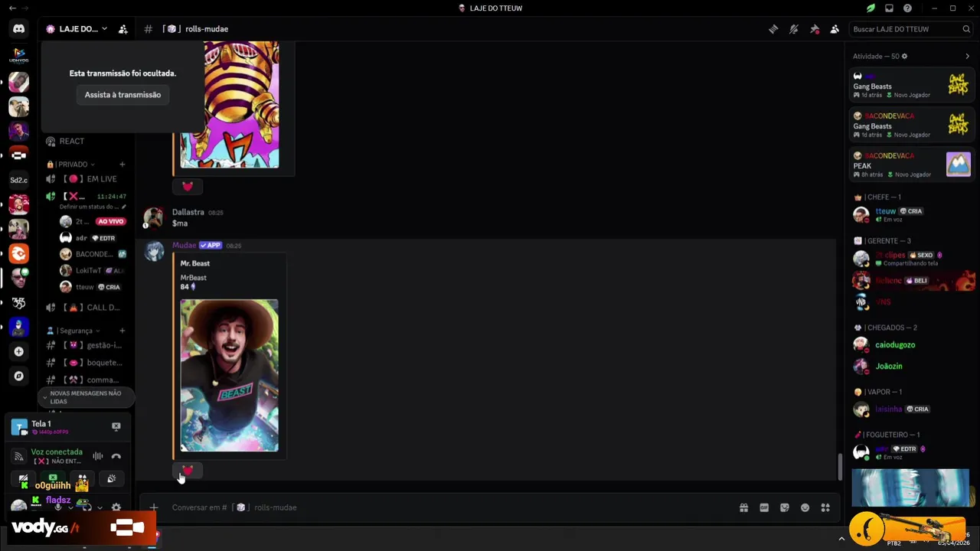Add a server plus icon in sidebar
Image resolution: width=980 pixels, height=551 pixels.
(18, 351)
